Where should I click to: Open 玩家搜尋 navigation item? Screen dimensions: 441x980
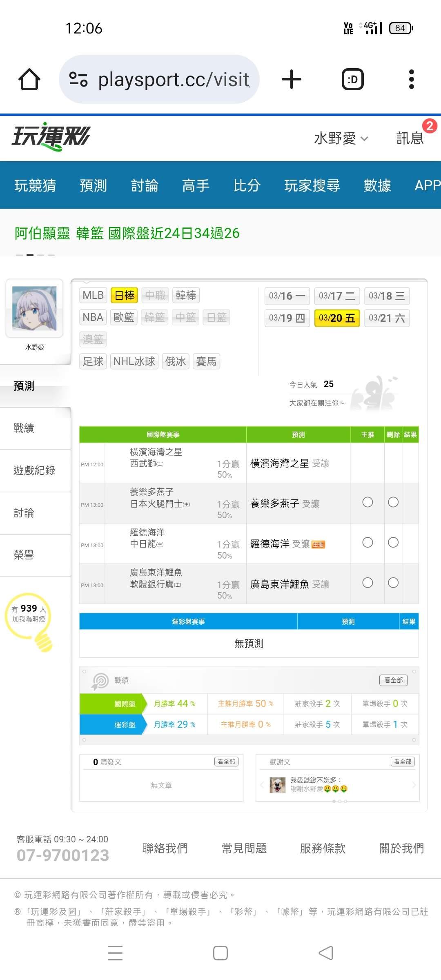click(312, 185)
